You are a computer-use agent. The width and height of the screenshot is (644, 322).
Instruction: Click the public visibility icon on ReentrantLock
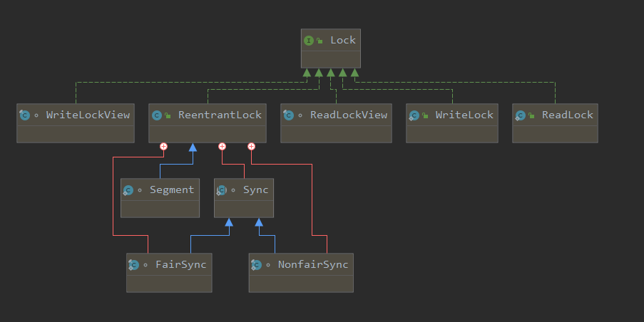click(168, 115)
